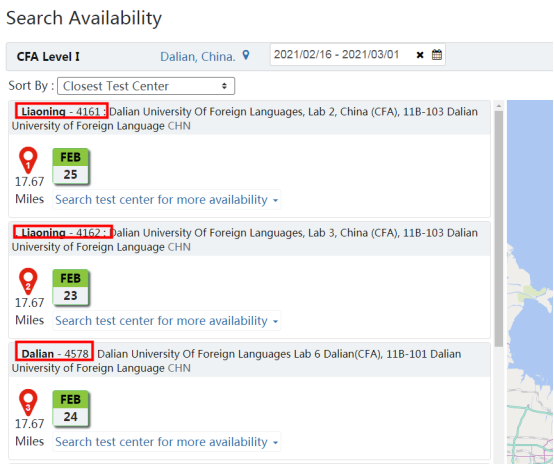
Task: Click the red map marker numbered 3
Action: [x=28, y=402]
